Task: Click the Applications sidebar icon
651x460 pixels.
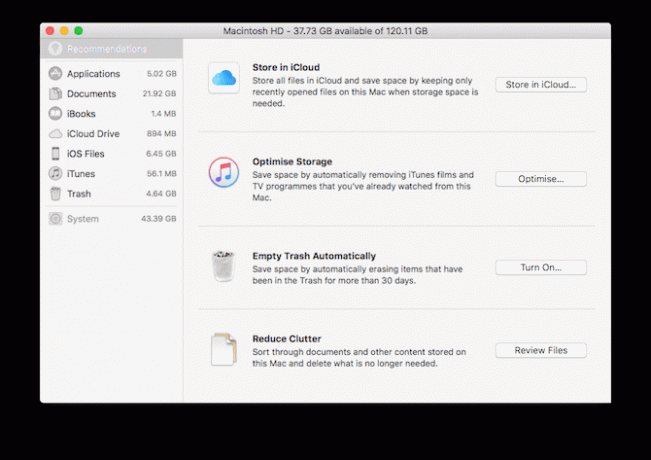Action: click(55, 73)
